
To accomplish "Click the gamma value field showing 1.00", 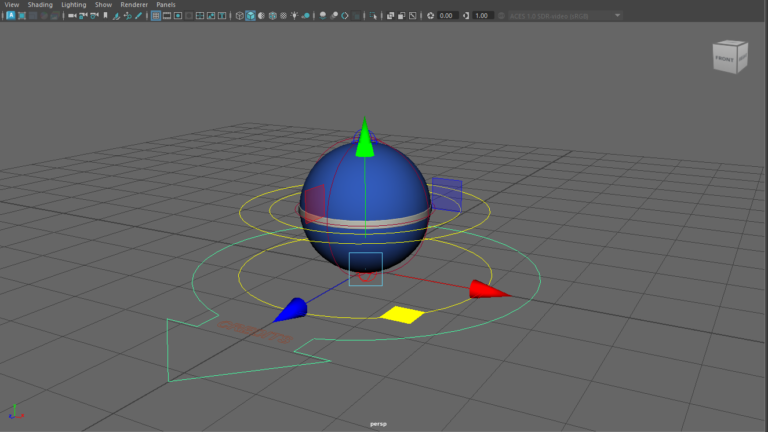I will (482, 16).
